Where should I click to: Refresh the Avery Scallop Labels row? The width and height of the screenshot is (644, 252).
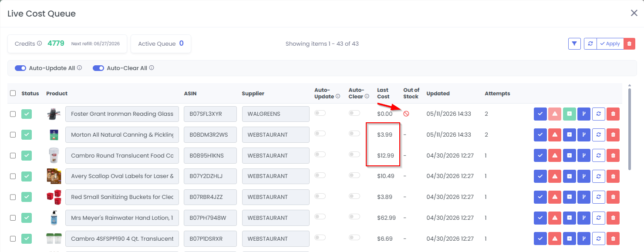pyautogui.click(x=599, y=176)
